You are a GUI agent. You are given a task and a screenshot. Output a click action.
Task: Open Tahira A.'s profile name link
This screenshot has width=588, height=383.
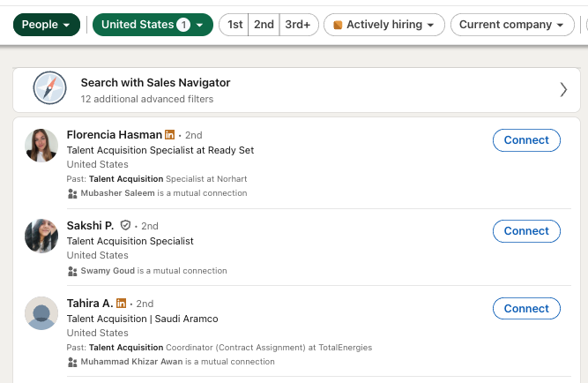[x=89, y=304]
